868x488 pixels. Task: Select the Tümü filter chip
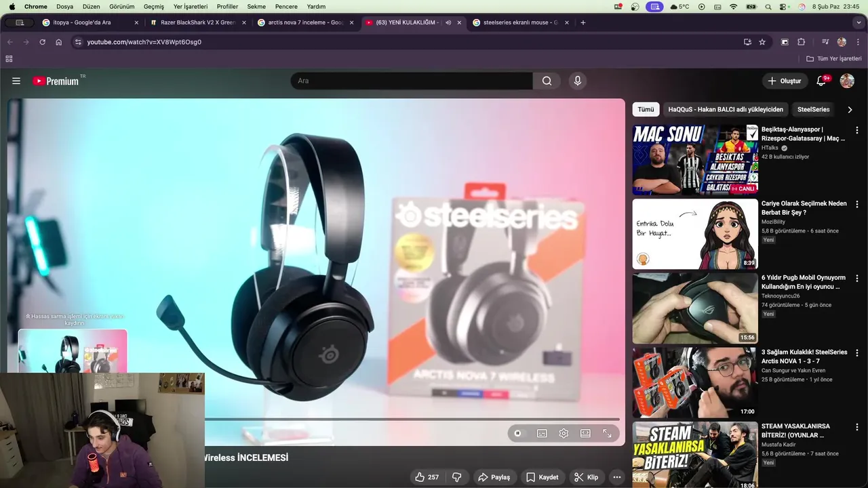pos(646,109)
